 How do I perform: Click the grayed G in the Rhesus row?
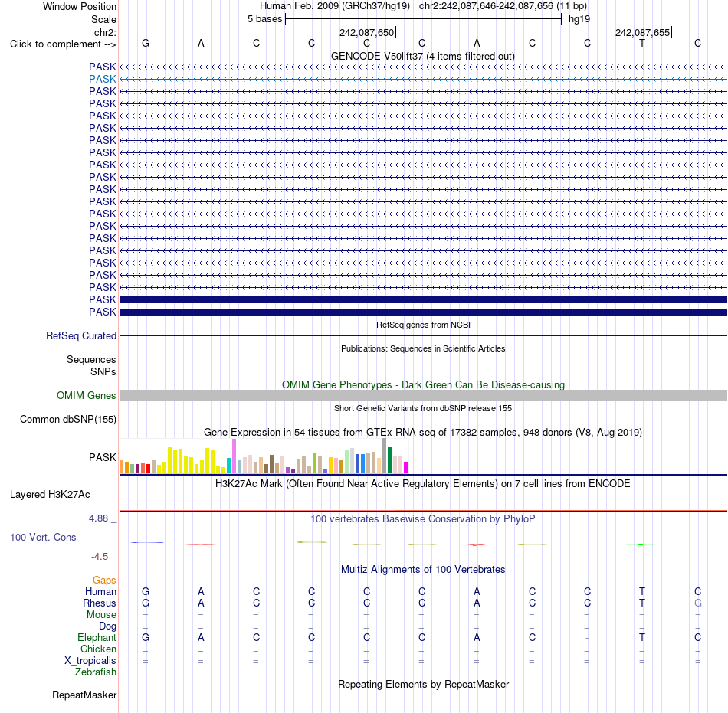point(697,603)
